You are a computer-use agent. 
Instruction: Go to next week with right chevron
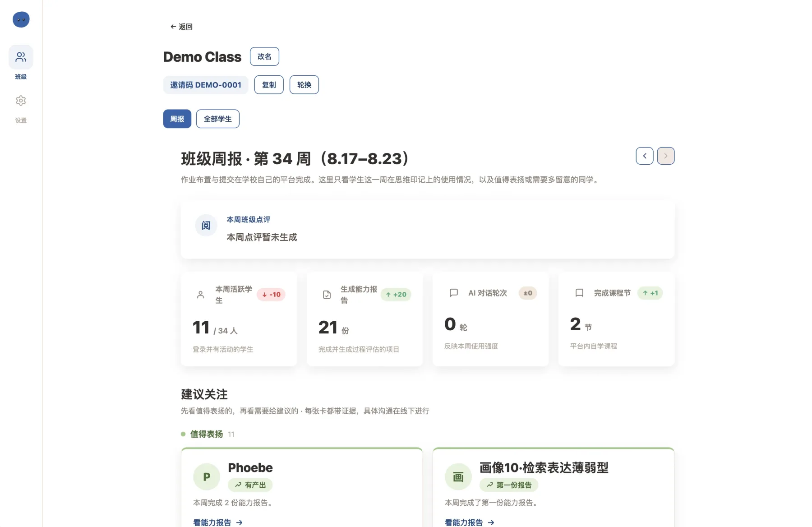[666, 156]
